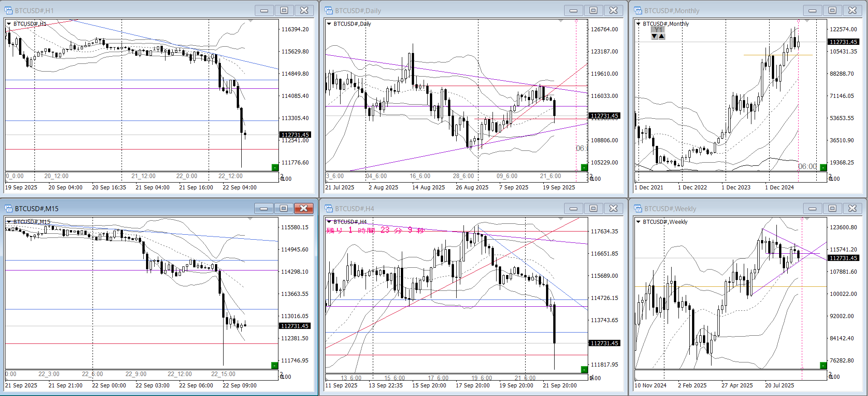Click the BTCUSD#,H4 chart window icon
This screenshot has height=396, width=868.
329,208
